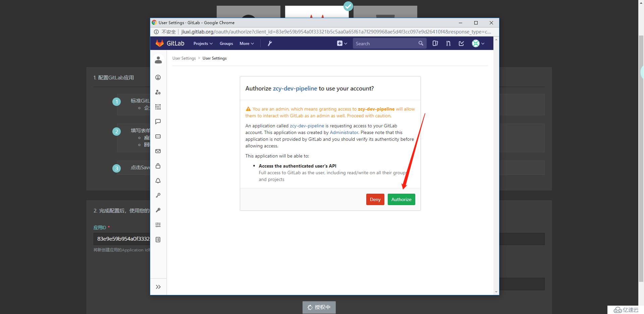Open Authentication log sidebar icon

point(158,240)
